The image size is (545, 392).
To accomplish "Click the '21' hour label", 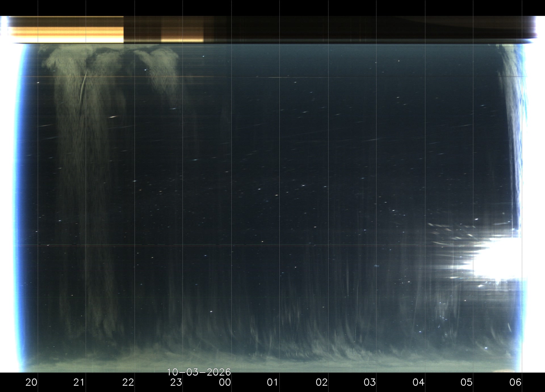I will [x=79, y=382].
